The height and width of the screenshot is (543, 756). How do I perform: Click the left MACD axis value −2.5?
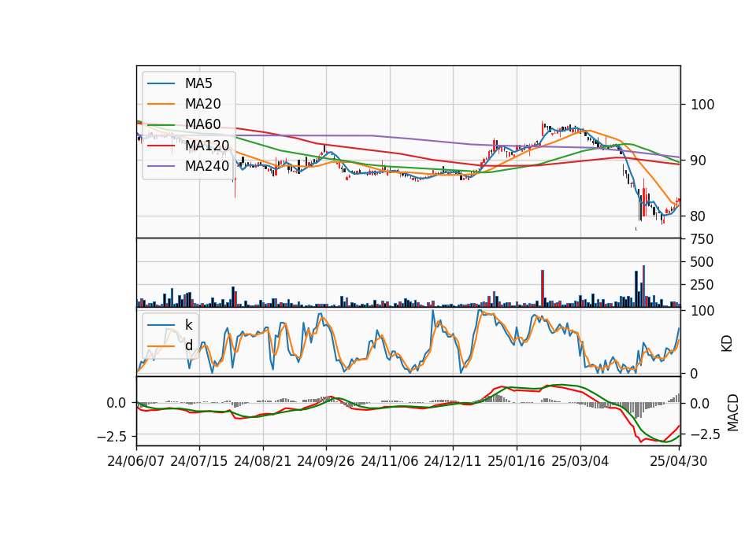point(112,437)
